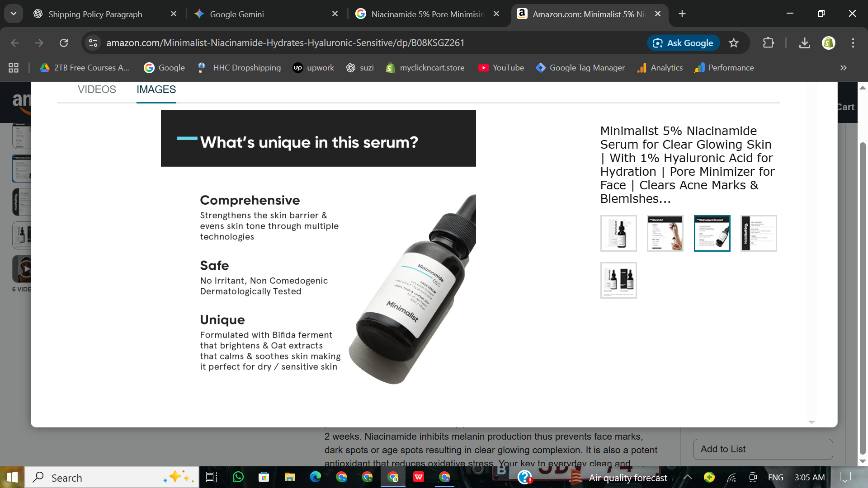Expand hidden bookmarks with the overflow chevron
This screenshot has height=488, width=868.
click(x=843, y=67)
